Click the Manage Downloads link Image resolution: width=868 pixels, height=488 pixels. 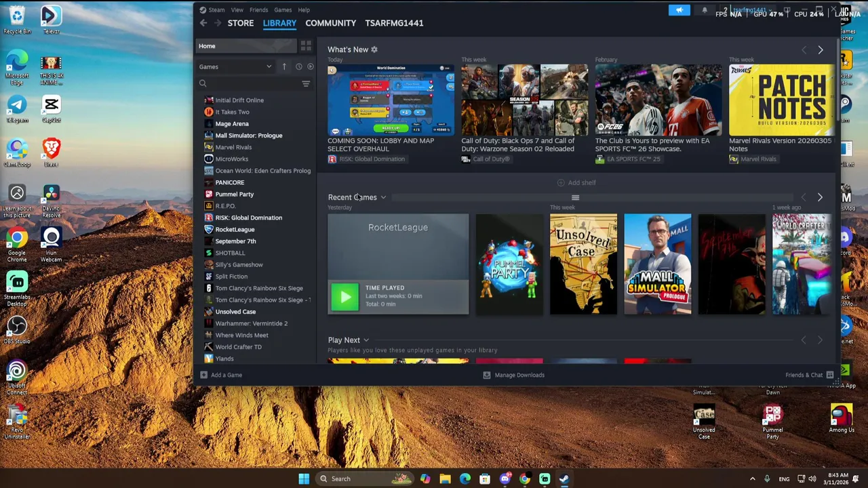(519, 375)
